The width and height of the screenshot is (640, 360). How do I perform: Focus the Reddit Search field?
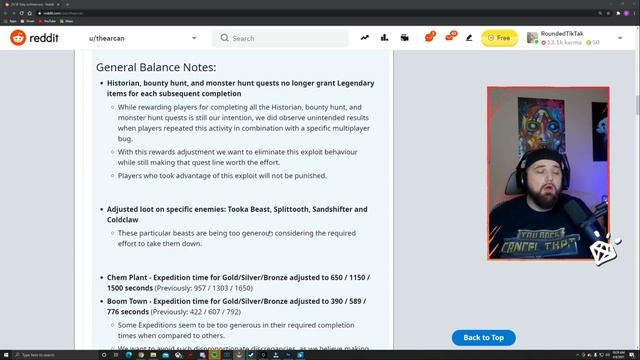[280, 38]
